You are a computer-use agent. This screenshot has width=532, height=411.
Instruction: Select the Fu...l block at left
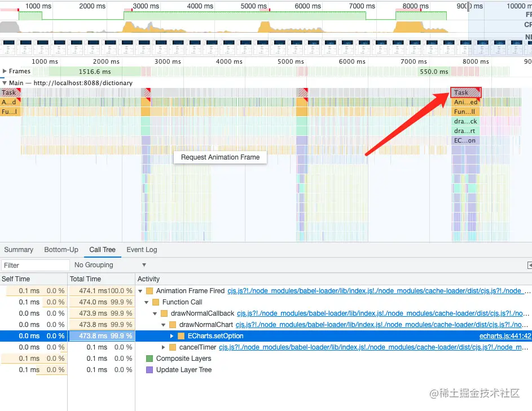point(10,112)
